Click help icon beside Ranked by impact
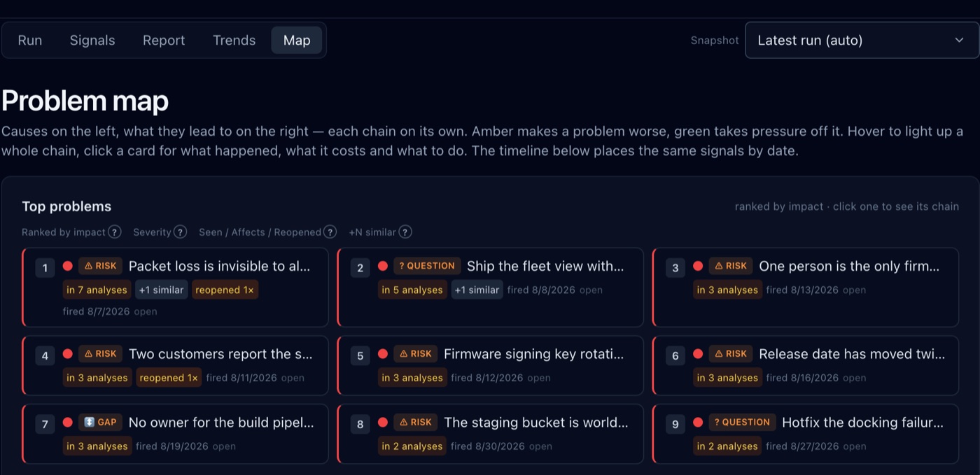The width and height of the screenshot is (980, 475). [115, 232]
